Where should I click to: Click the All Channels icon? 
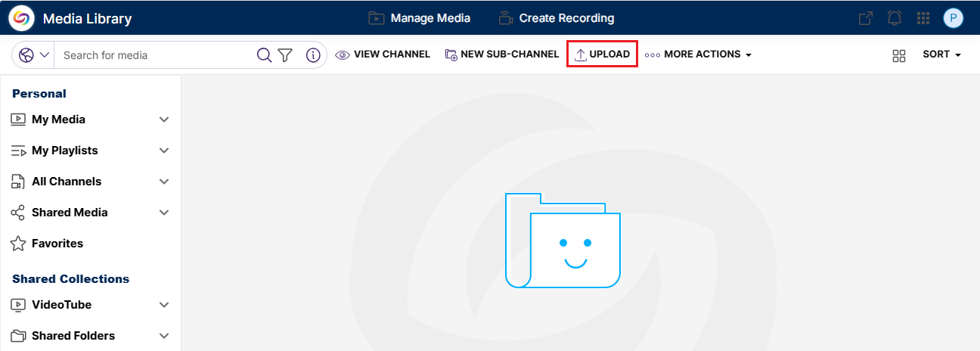pos(18,182)
